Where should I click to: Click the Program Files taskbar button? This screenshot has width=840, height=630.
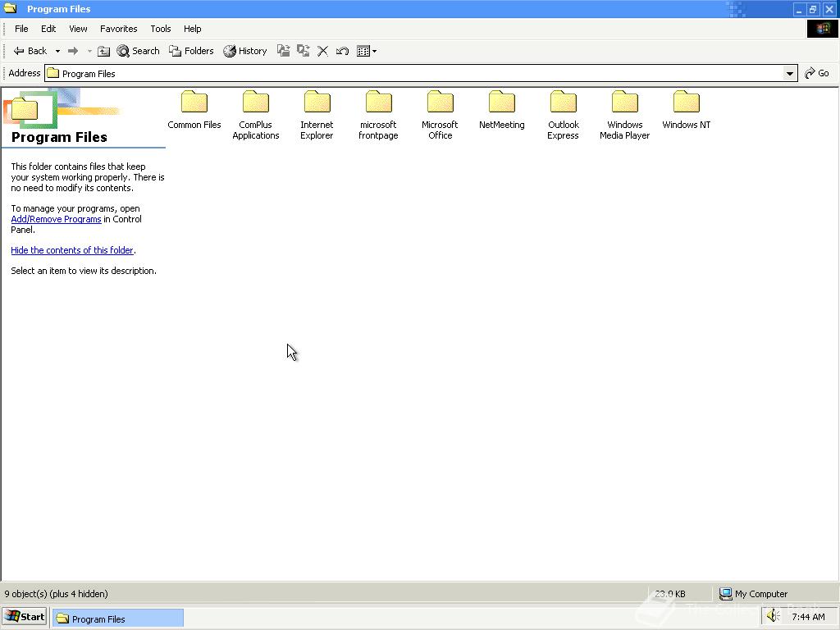pos(118,619)
